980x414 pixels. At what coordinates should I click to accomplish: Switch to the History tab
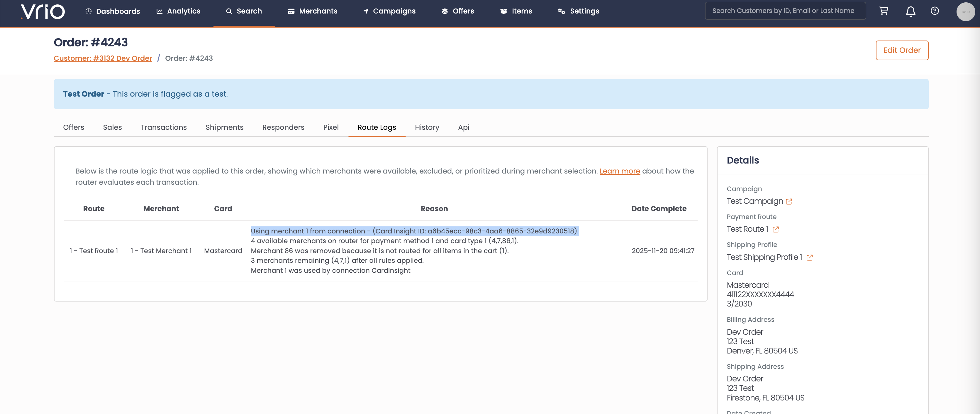[x=427, y=127]
